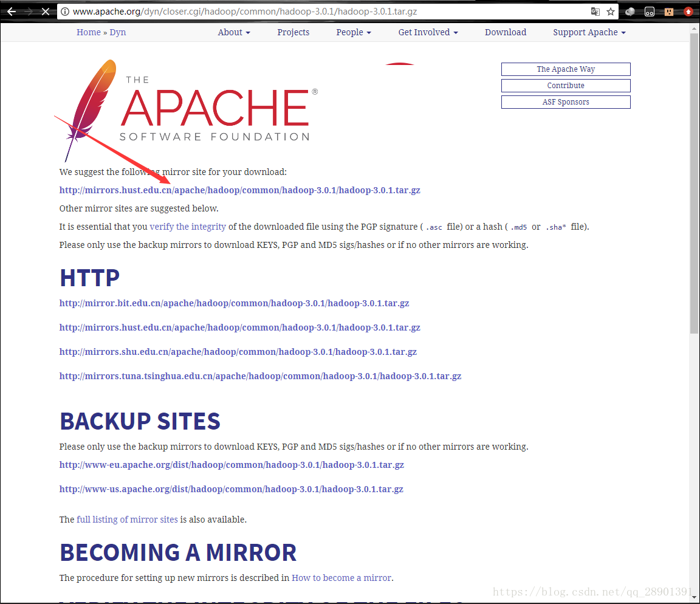Screen dimensions: 700x604
Task: Open the Projects navigation item
Action: pyautogui.click(x=293, y=32)
